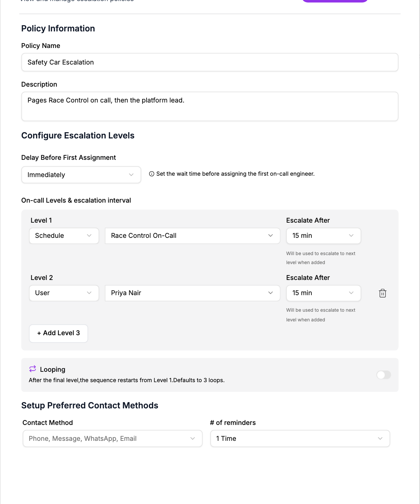
Task: Click the Configure Escalation Levels heading
Action: [x=78, y=136]
